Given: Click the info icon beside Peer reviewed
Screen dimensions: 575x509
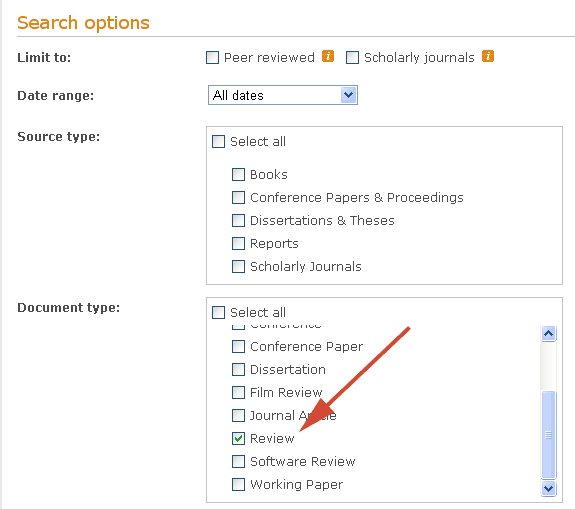Looking at the screenshot, I should tap(328, 56).
